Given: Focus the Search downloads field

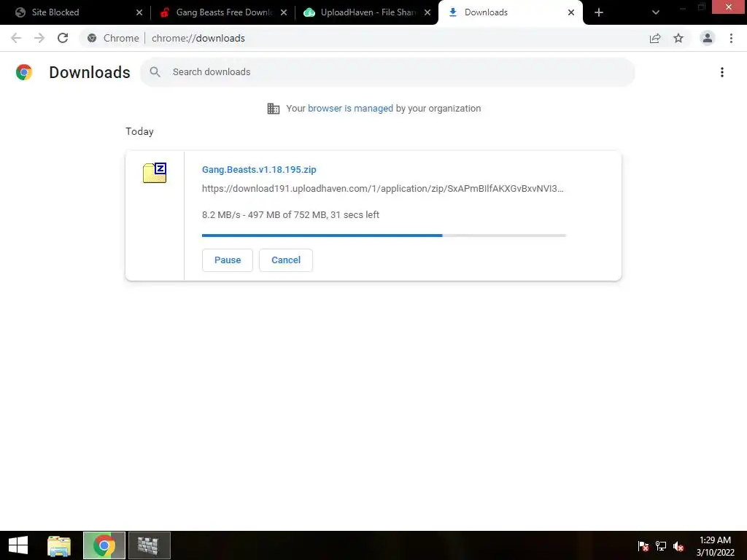Looking at the screenshot, I should click(387, 72).
